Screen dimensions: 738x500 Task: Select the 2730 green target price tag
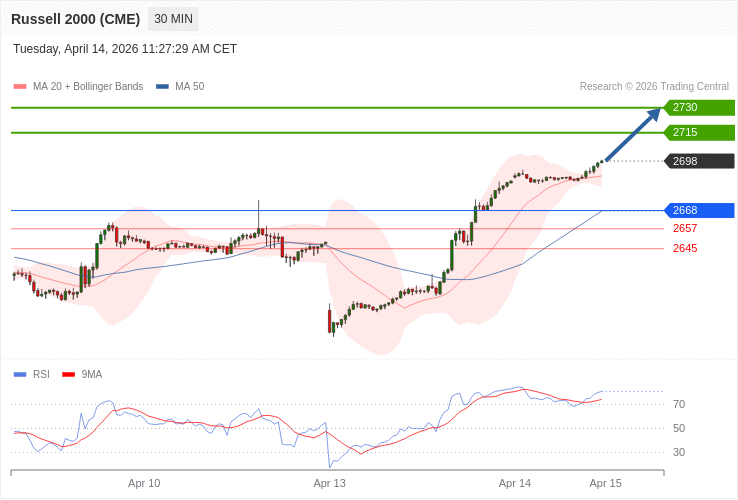coord(698,108)
